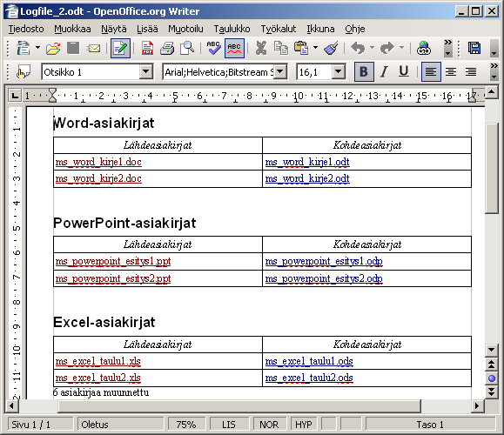The image size is (504, 435).
Task: Open link ms_excel_taulu2.ods
Action: click(309, 378)
